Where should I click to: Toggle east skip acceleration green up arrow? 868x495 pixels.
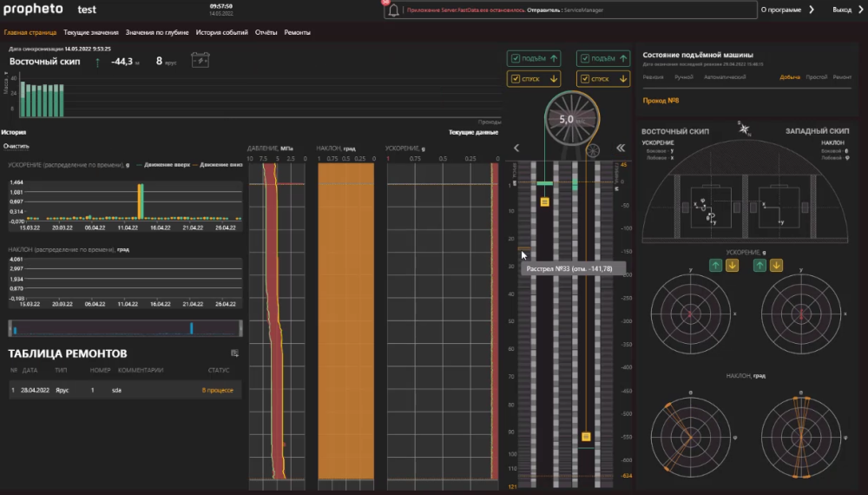715,266
